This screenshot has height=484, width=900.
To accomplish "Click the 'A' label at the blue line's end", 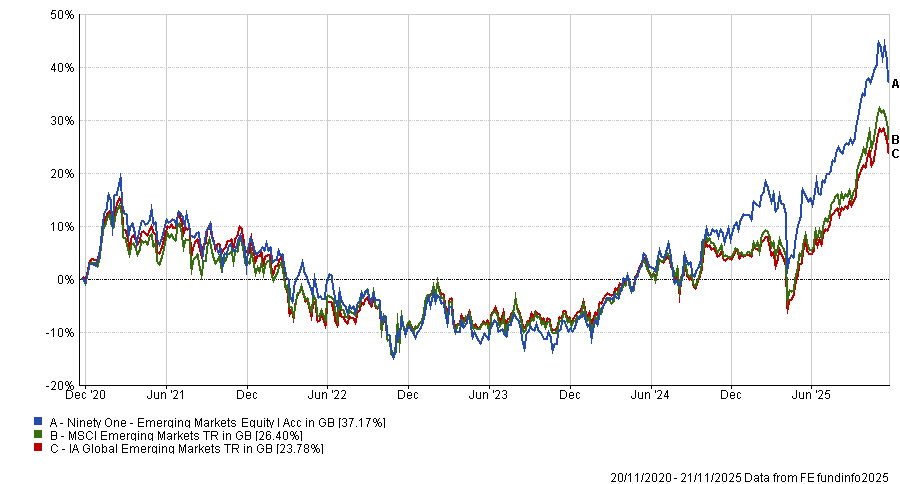I will pos(895,84).
